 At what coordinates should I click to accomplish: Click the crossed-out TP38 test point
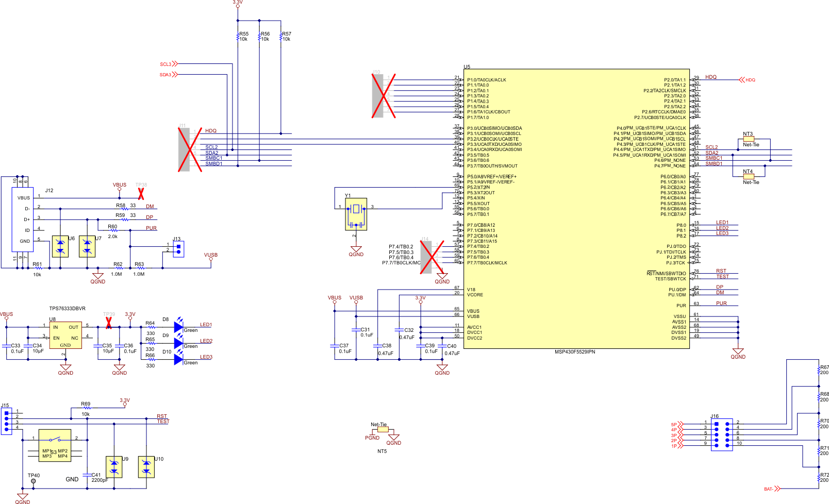[141, 194]
